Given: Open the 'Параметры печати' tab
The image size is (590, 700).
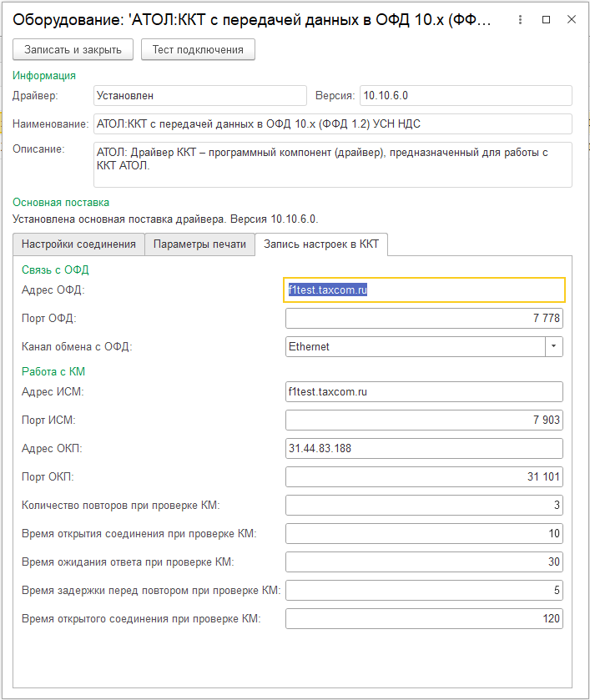Looking at the screenshot, I should pos(199,244).
